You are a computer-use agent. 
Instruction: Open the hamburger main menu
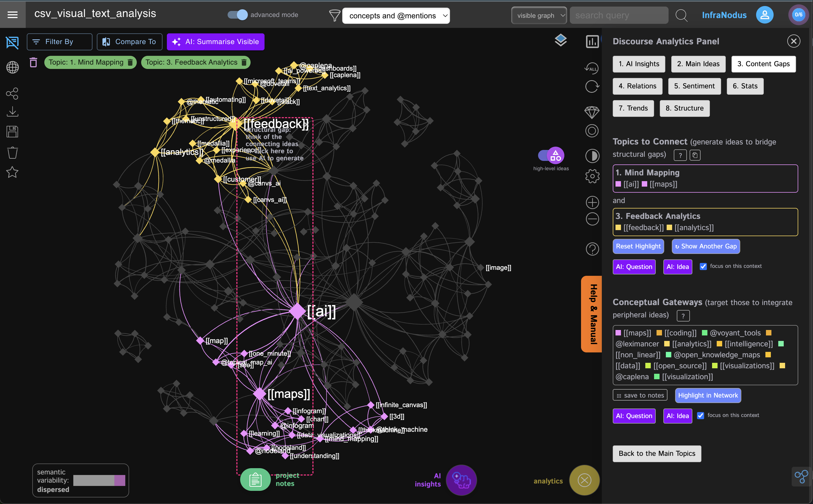click(x=13, y=15)
